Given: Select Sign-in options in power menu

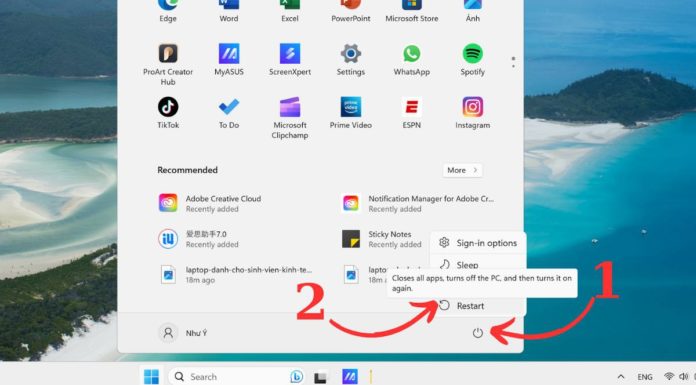Looking at the screenshot, I should tap(478, 243).
